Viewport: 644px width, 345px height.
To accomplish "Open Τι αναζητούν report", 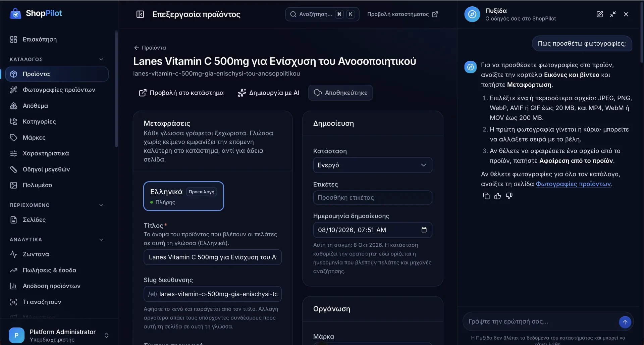I will pos(57,302).
